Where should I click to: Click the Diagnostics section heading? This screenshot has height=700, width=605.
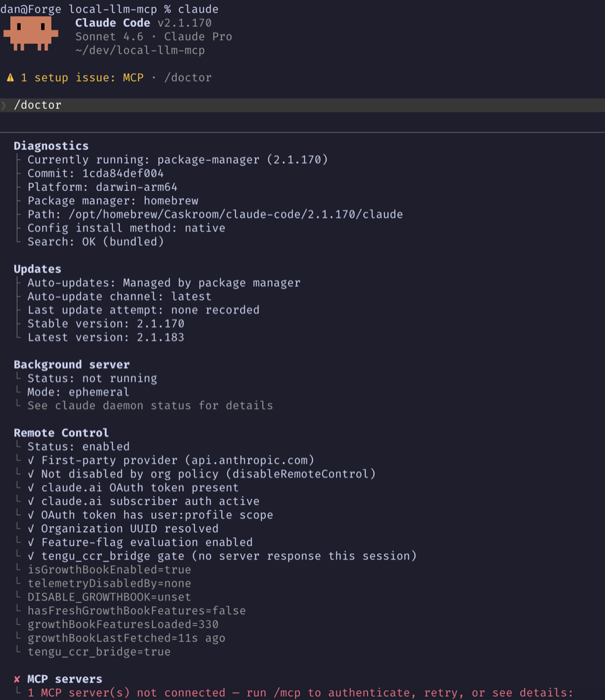pyautogui.click(x=51, y=146)
